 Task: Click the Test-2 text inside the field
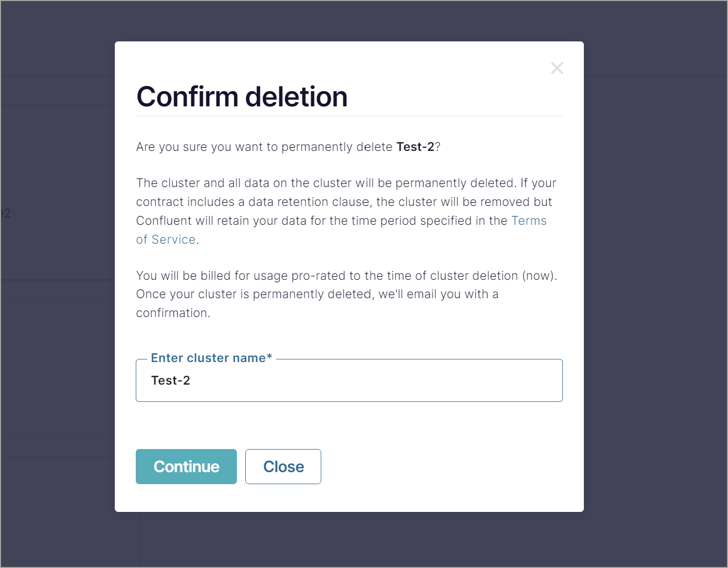[x=170, y=380]
